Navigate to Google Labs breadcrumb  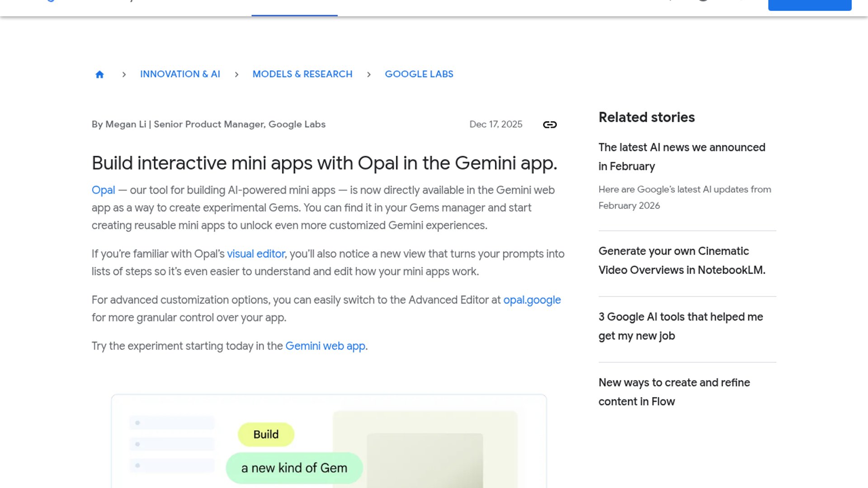pos(419,74)
